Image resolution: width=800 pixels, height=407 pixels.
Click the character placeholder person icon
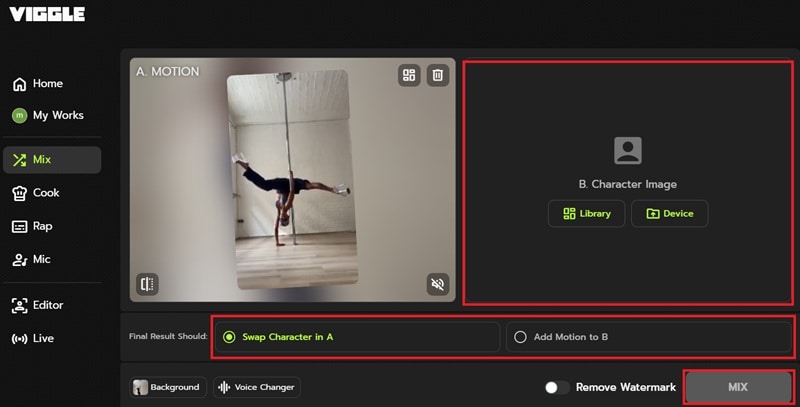tap(628, 150)
